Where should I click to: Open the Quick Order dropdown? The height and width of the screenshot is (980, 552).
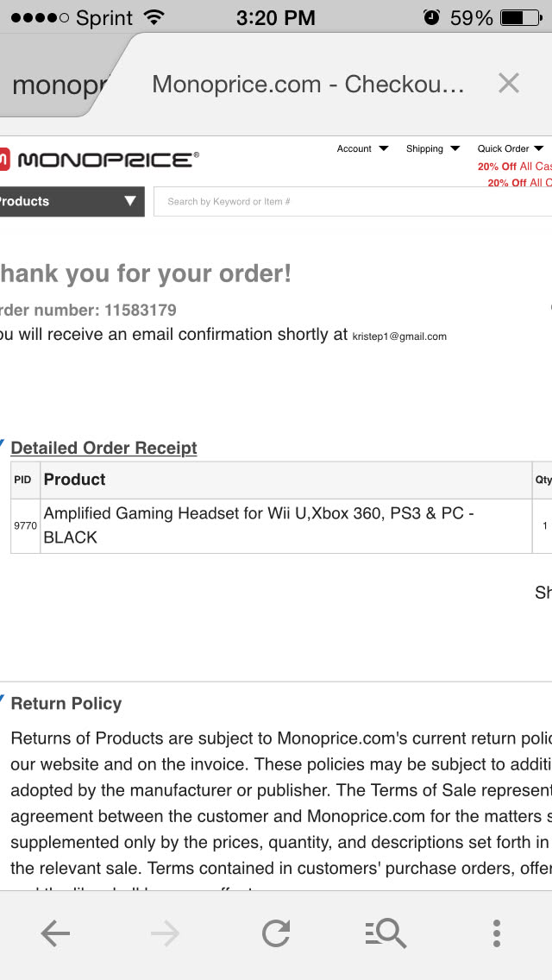click(x=511, y=149)
